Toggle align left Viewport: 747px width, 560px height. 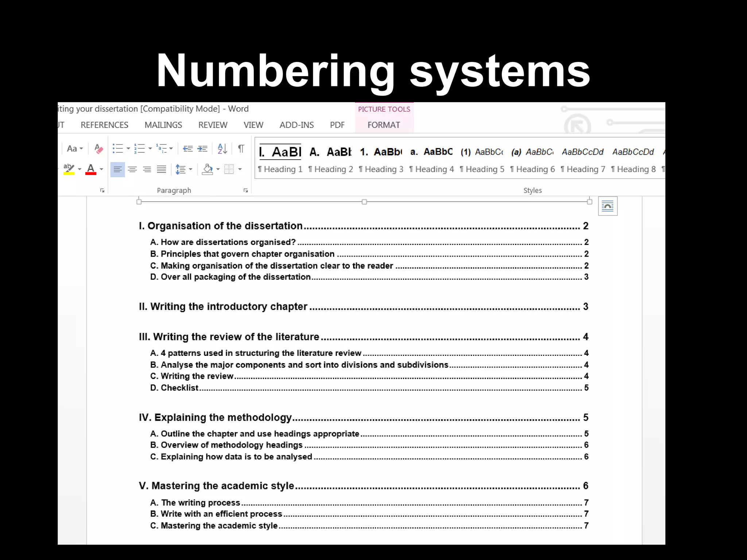[x=117, y=170]
